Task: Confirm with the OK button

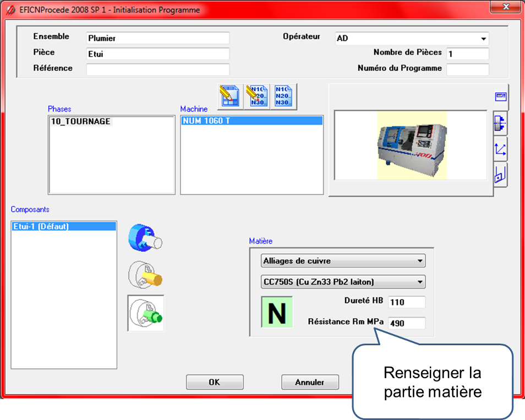Action: pos(215,382)
